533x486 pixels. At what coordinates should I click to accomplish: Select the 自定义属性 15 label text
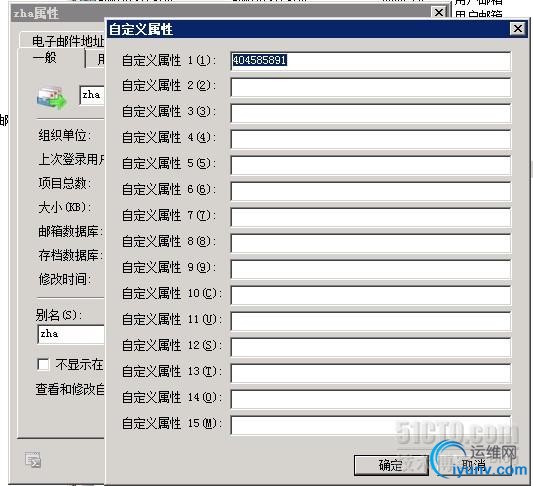(x=172, y=423)
